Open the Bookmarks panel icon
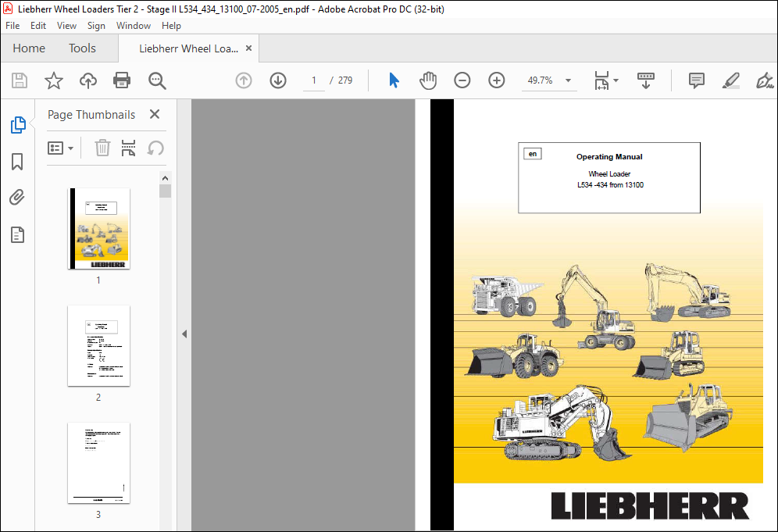778x532 pixels. (x=17, y=161)
